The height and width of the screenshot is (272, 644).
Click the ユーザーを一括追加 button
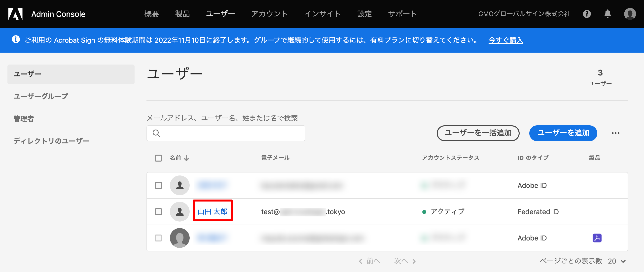(478, 133)
